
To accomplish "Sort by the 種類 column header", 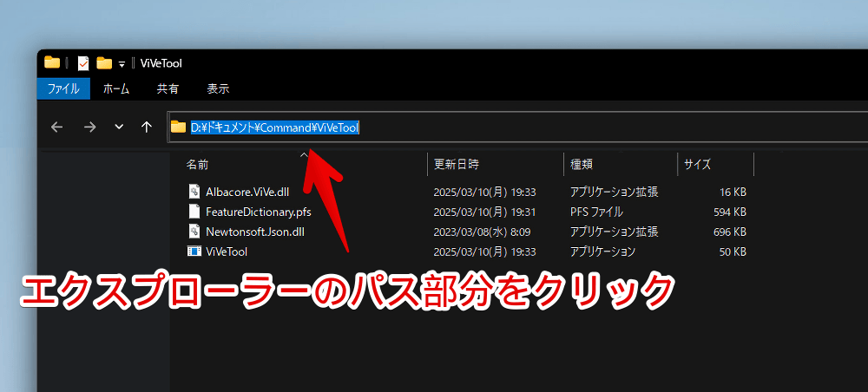I will point(582,164).
